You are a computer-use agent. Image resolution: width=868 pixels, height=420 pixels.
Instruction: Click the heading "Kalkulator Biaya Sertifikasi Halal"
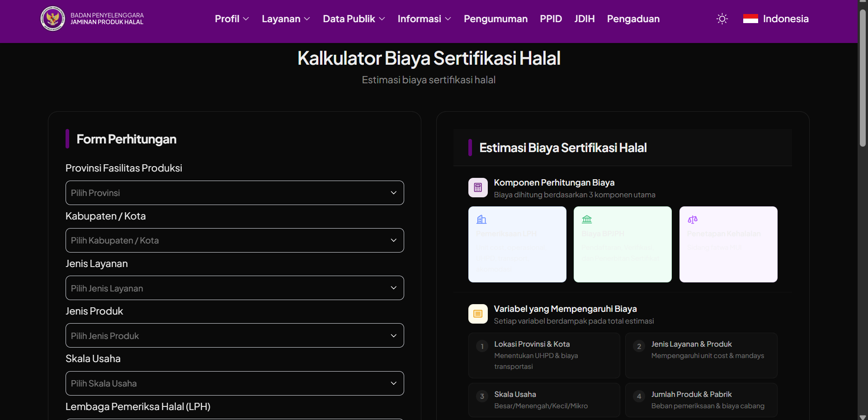pyautogui.click(x=429, y=58)
